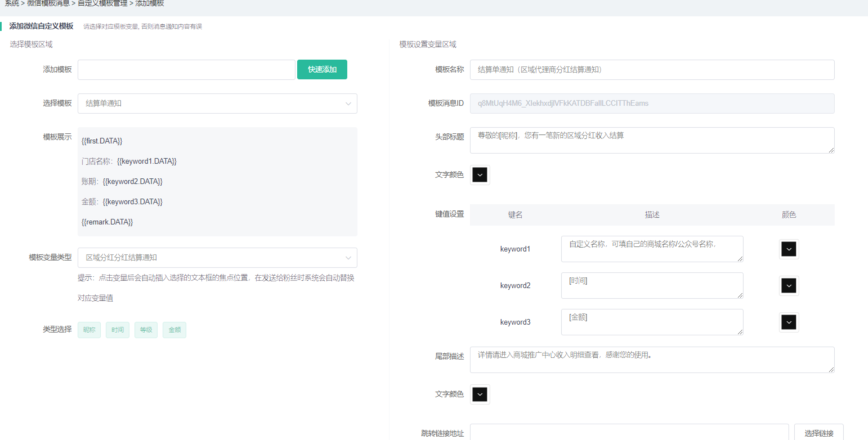Image resolution: width=868 pixels, height=440 pixels.
Task: Focus the 添加模板 input field
Action: coord(186,70)
